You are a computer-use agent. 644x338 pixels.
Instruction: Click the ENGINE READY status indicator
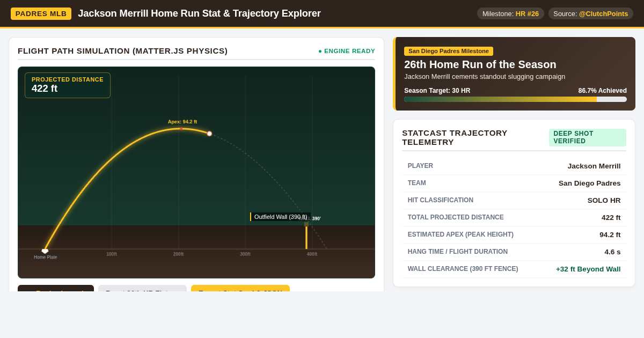pos(347,51)
